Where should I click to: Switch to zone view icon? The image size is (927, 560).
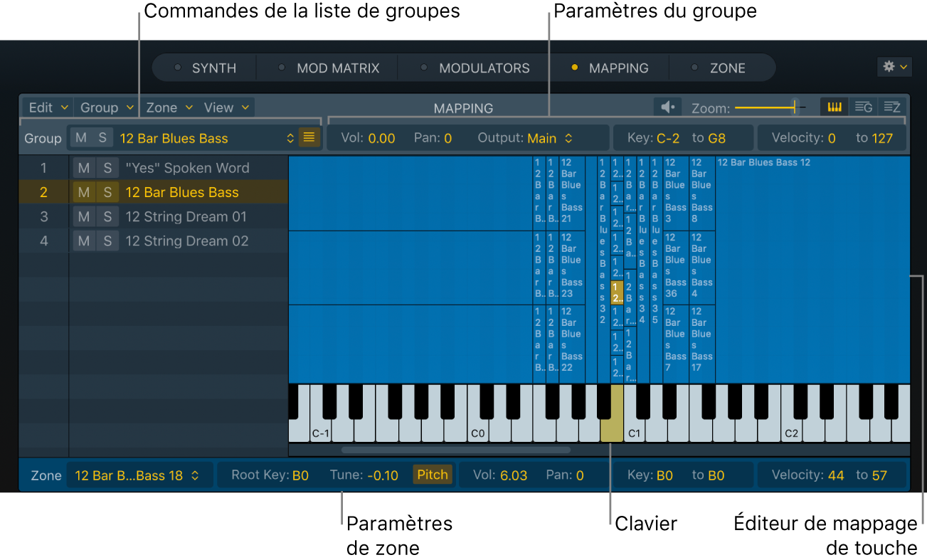click(891, 107)
